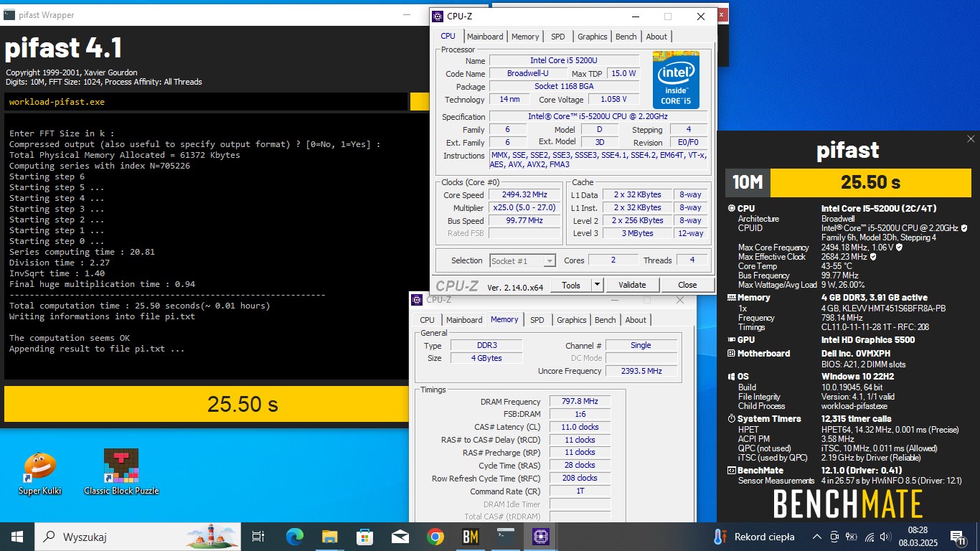
Task: Launch Google Chrome from the taskbar
Action: click(x=435, y=536)
